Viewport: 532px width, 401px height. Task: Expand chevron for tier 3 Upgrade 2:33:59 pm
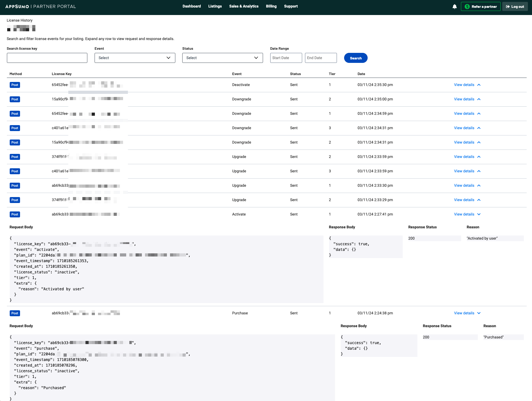click(479, 171)
